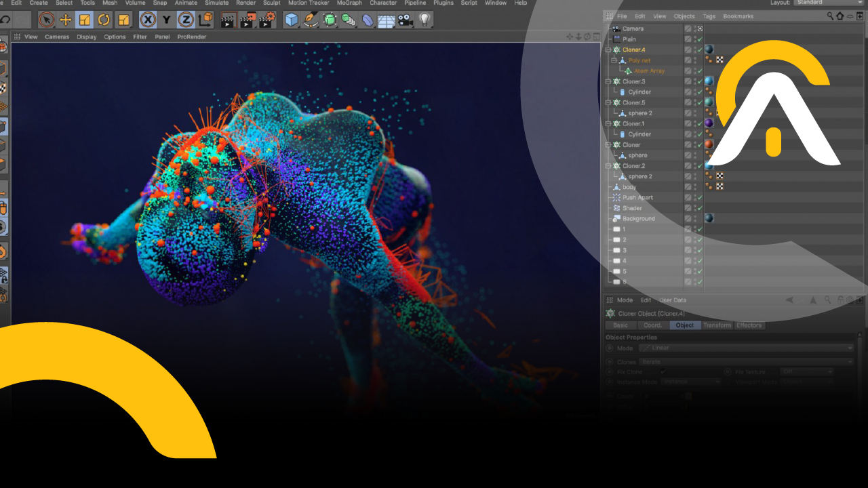The width and height of the screenshot is (868, 488).
Task: Open the Cloner Mode dropdown set to Linear
Action: (x=746, y=348)
